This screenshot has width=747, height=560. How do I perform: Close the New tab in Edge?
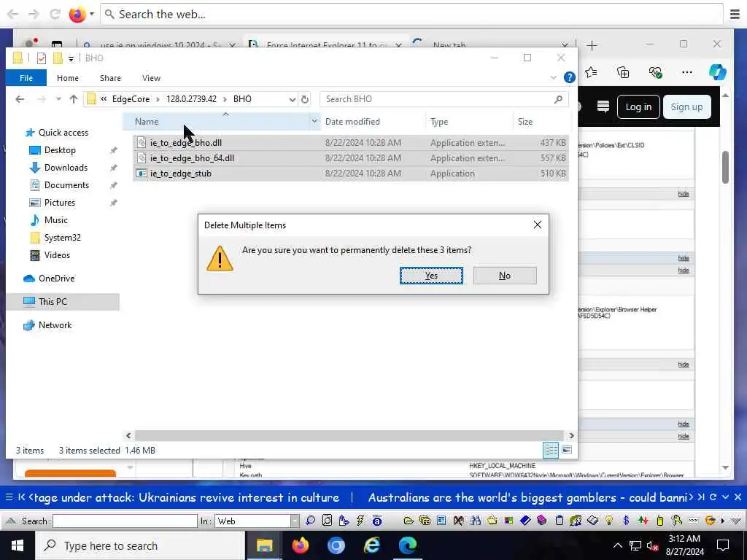[565, 45]
